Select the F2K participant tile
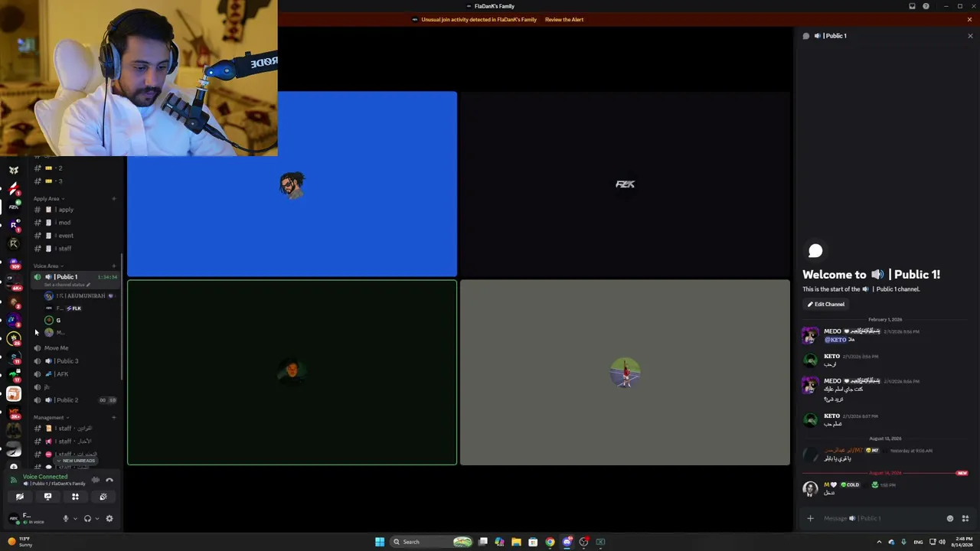The image size is (980, 551). point(625,184)
